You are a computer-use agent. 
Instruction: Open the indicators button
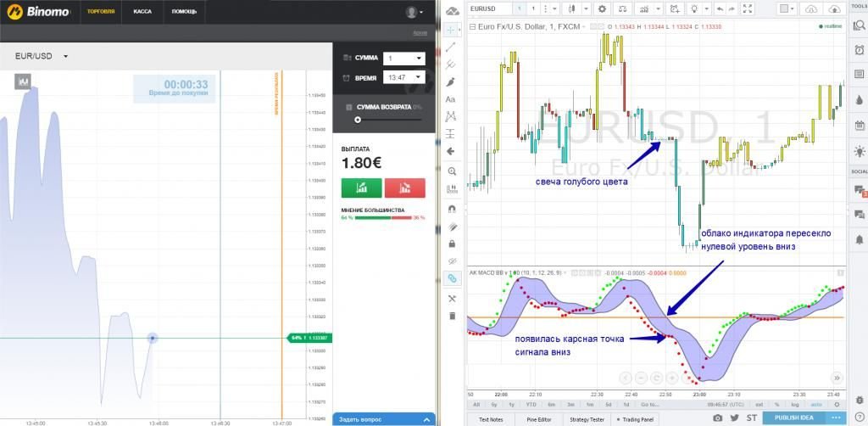coord(644,8)
